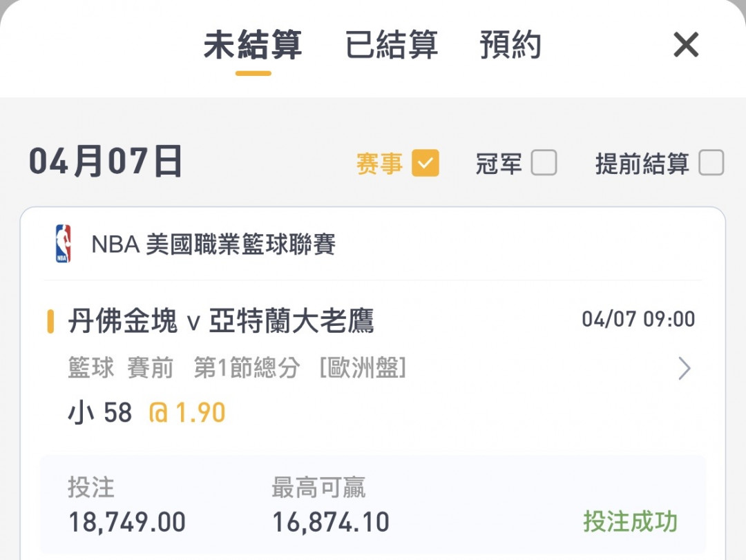Expand bet details with right chevron
Viewport: 746px width, 560px height.
(684, 368)
